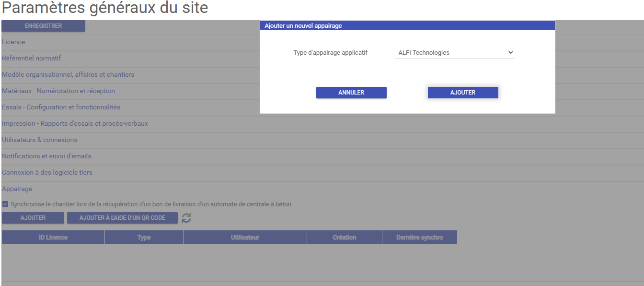The width and height of the screenshot is (644, 286).
Task: Click the Dernière synchro column header
Action: (x=419, y=238)
